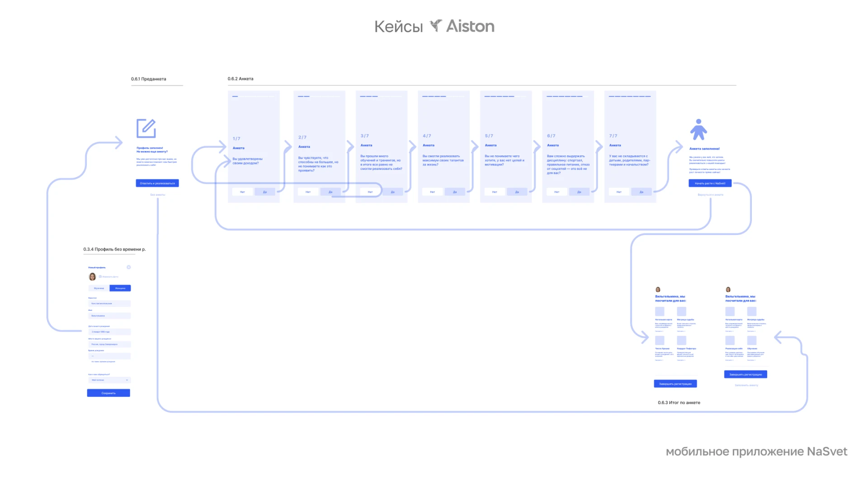Answer Нет on question 4/7
Image resolution: width=868 pixels, height=488 pixels.
coord(433,192)
